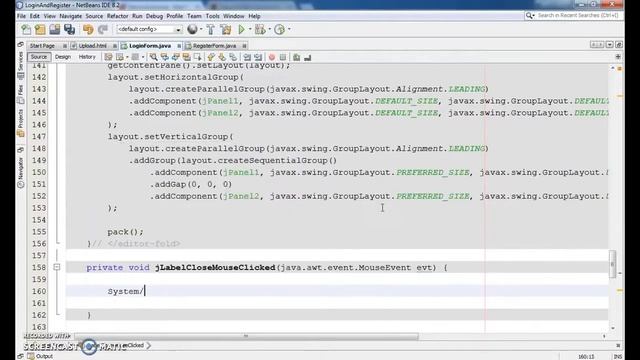Click the Uncomment lines icon
640x360 pixels.
pyautogui.click(x=308, y=57)
